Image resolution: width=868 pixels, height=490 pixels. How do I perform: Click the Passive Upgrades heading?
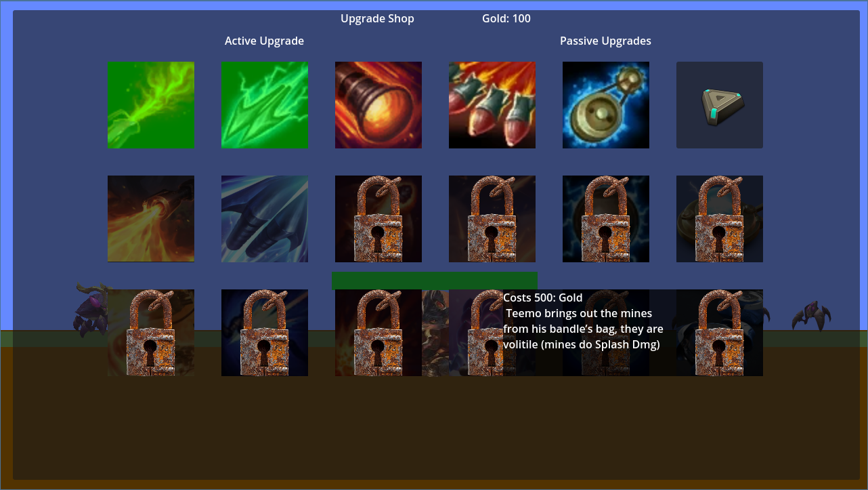[605, 41]
